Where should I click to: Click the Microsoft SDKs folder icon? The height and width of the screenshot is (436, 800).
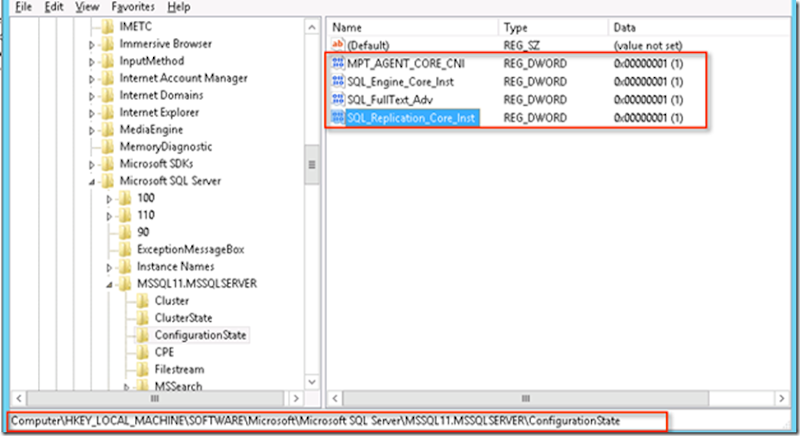pyautogui.click(x=107, y=164)
